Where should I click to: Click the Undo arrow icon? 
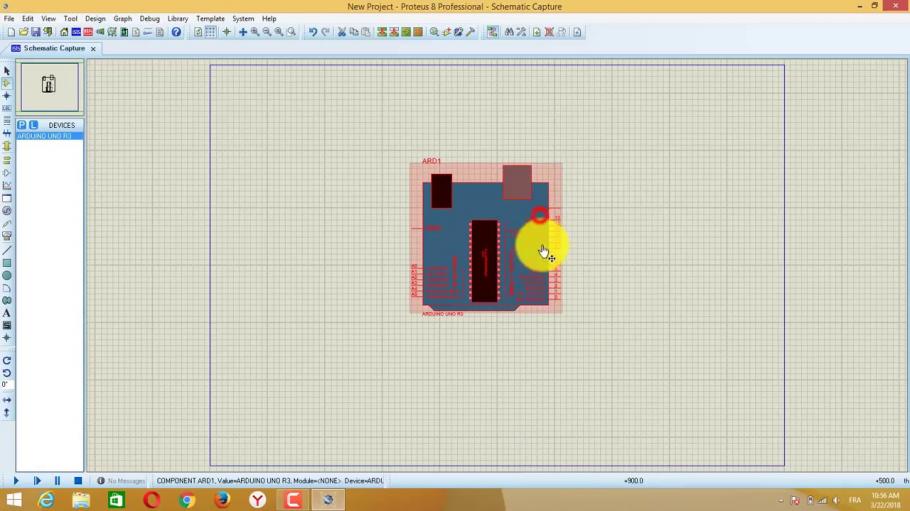(313, 32)
